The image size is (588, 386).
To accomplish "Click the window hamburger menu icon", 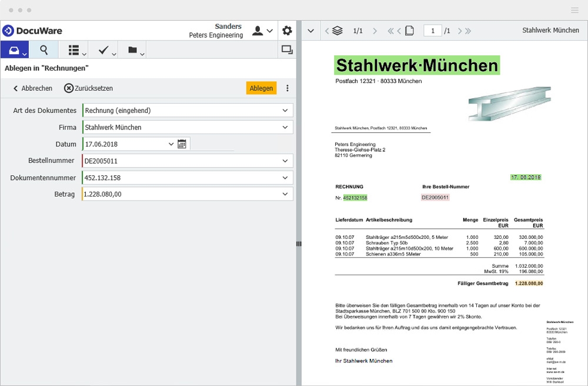I will click(x=574, y=10).
